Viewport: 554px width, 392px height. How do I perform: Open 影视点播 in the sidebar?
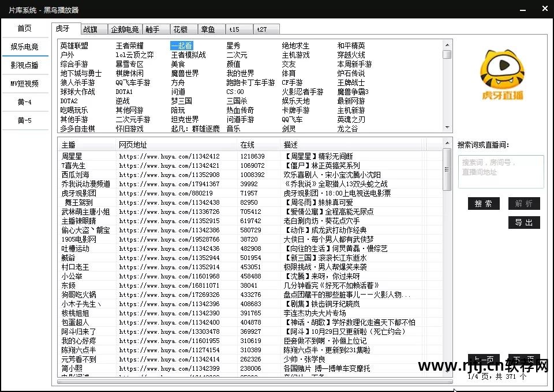click(x=25, y=65)
